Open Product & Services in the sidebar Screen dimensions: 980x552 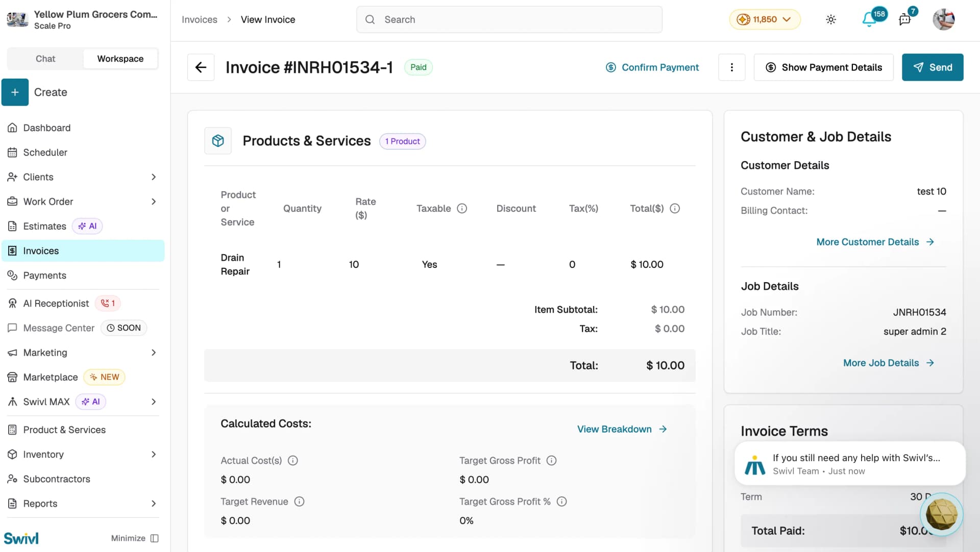[x=83, y=430]
